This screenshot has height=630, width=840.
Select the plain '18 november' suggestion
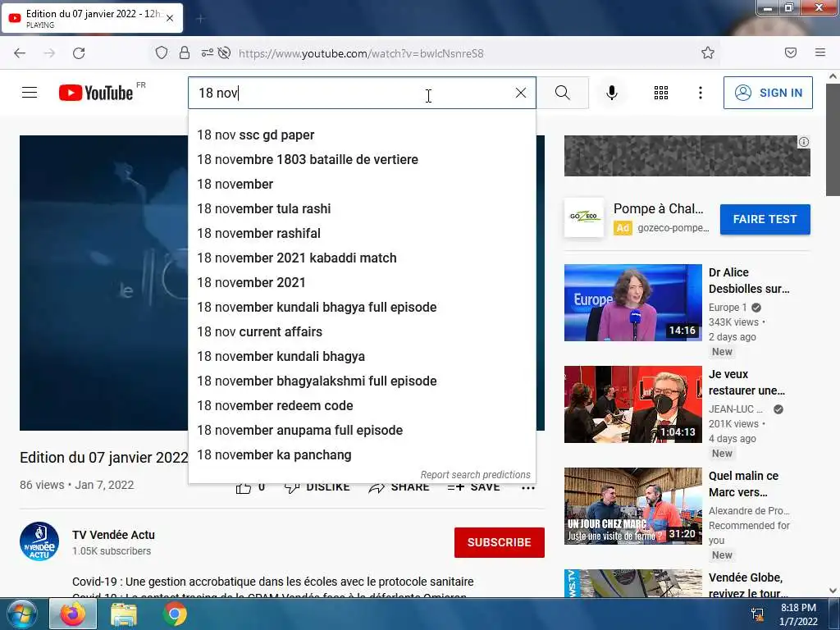362,185
